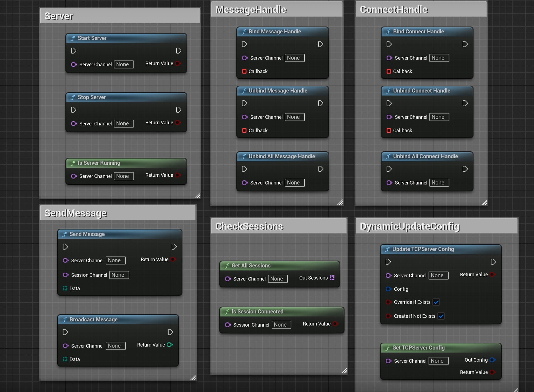Click the Unbind Connect Handle Callback pin

pos(389,130)
